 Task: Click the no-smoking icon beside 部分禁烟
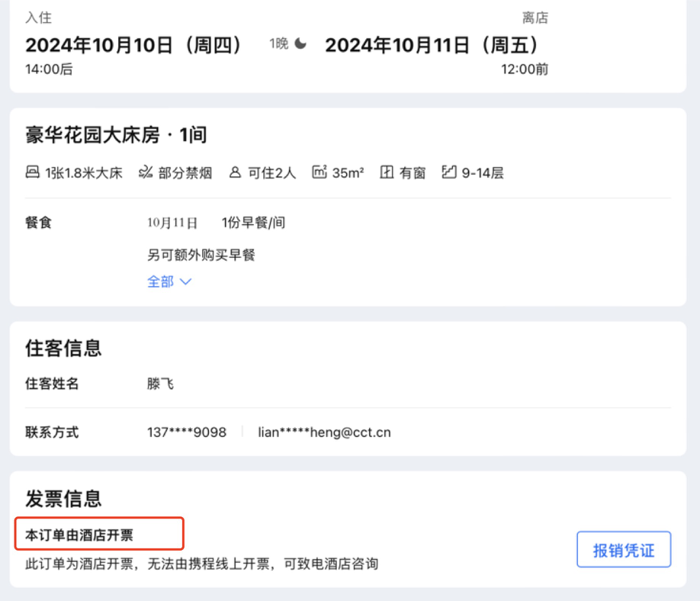coord(146,173)
